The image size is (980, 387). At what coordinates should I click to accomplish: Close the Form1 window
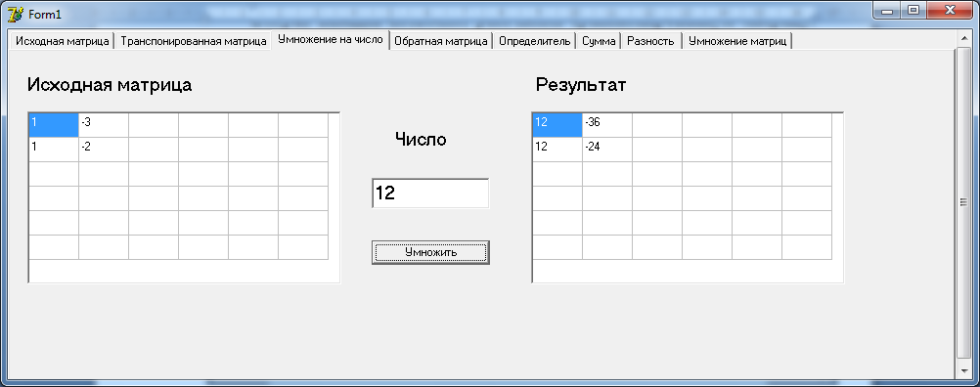[x=950, y=11]
